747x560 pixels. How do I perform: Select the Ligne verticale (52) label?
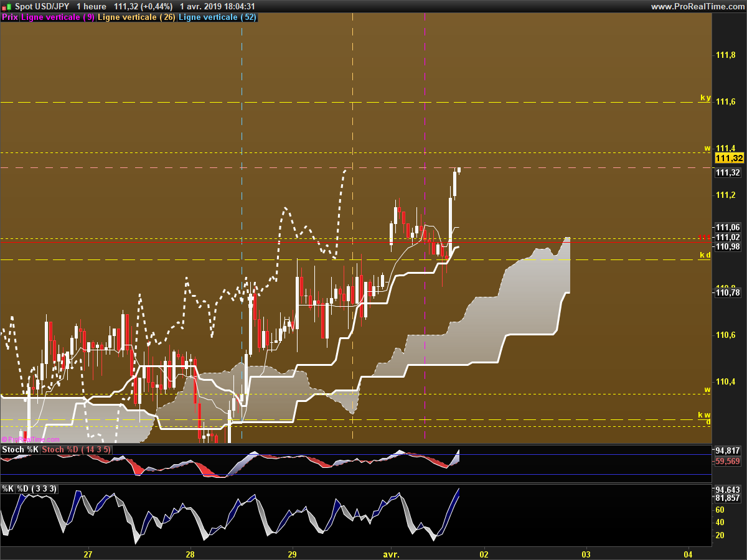click(217, 17)
